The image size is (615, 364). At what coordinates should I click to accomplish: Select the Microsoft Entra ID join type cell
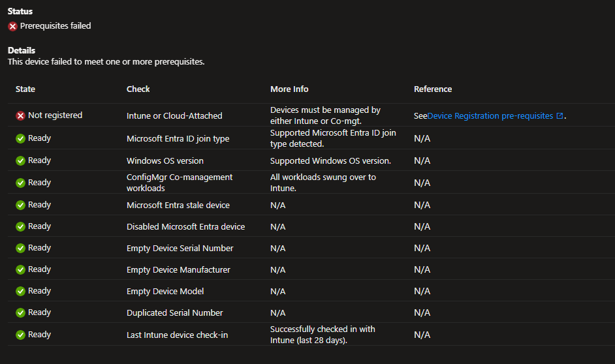tap(178, 139)
